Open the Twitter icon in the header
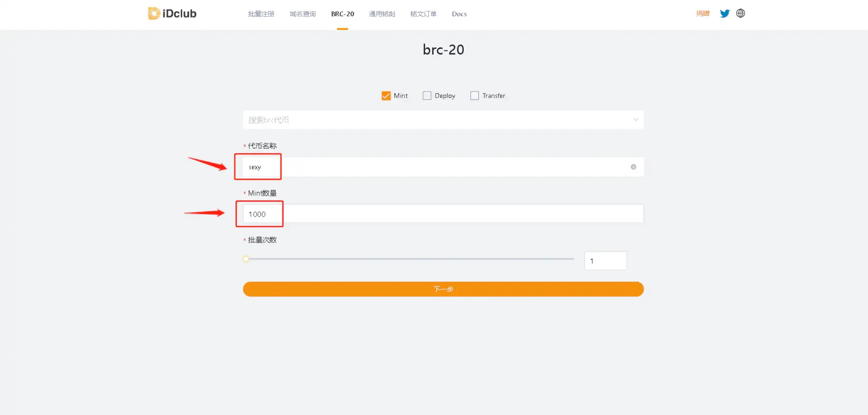The width and height of the screenshot is (868, 415). [724, 13]
